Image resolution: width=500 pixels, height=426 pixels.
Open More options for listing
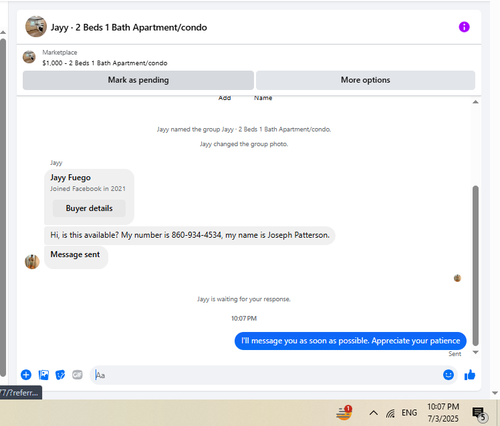tap(365, 80)
